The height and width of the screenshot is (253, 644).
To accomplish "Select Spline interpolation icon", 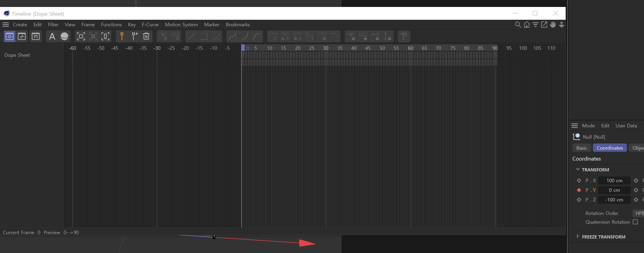I will (x=216, y=37).
